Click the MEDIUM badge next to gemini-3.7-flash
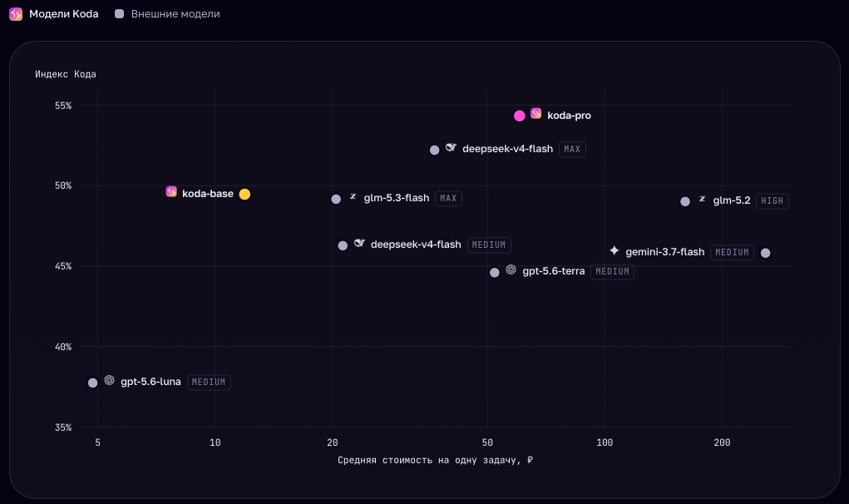Screen dimensions: 849x504 (732, 252)
